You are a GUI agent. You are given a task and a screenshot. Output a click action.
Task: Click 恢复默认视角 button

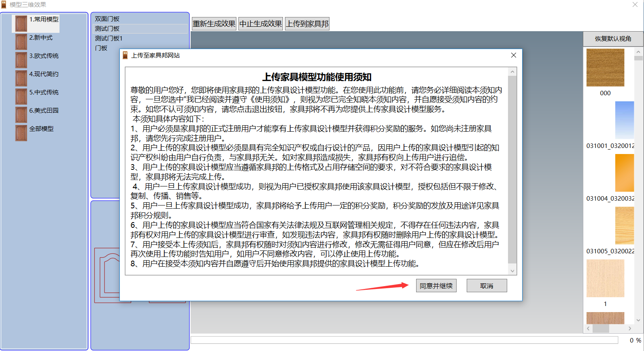(x=613, y=39)
